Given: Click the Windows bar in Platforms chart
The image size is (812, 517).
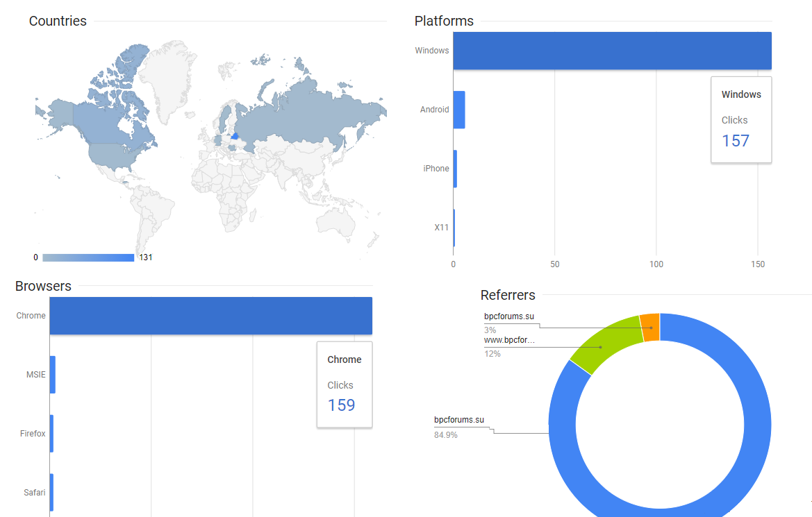Looking at the screenshot, I should point(612,51).
